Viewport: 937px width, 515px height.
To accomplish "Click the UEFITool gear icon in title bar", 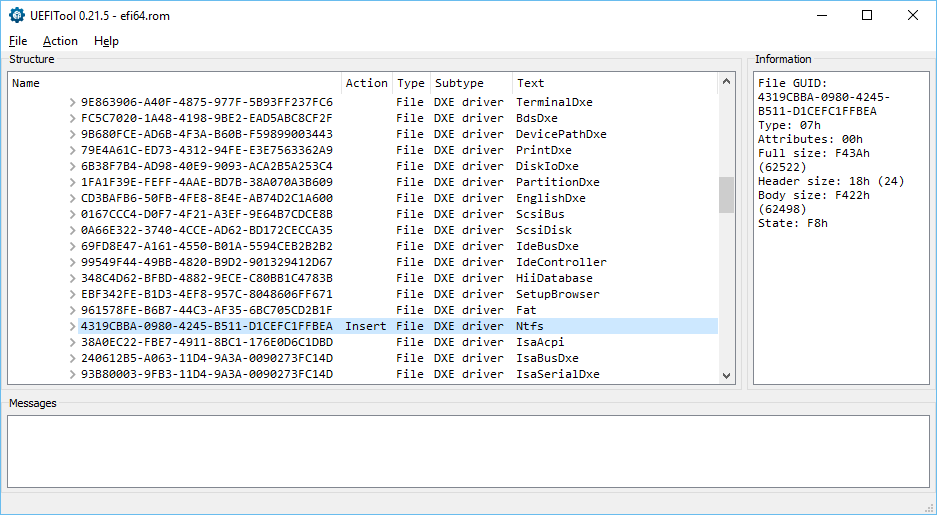I will [x=17, y=16].
